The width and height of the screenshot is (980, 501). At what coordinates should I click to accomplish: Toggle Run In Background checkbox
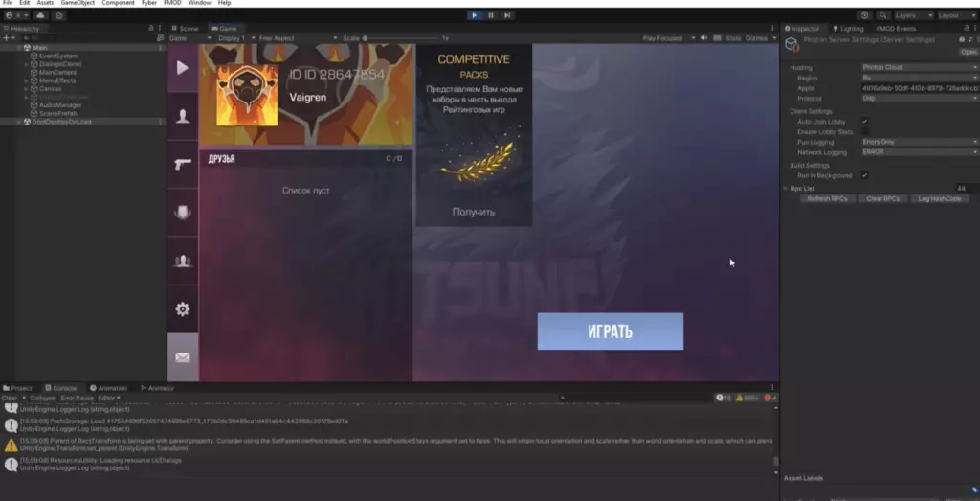point(864,175)
